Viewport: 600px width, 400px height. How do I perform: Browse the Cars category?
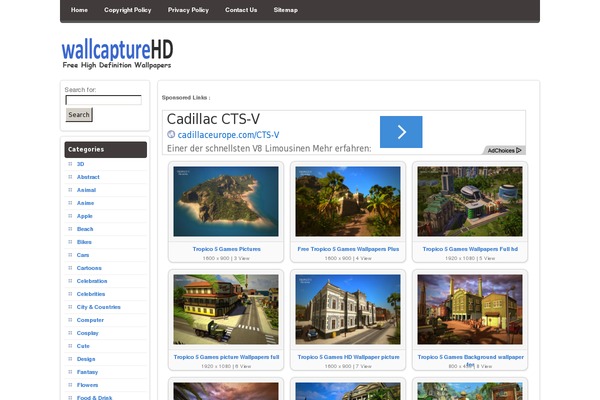(83, 255)
